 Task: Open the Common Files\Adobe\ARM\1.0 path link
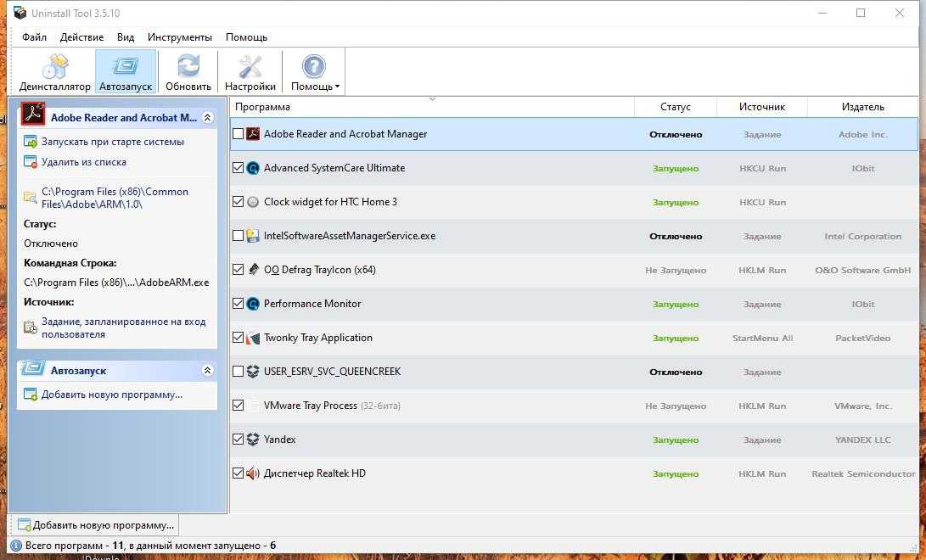(115, 198)
